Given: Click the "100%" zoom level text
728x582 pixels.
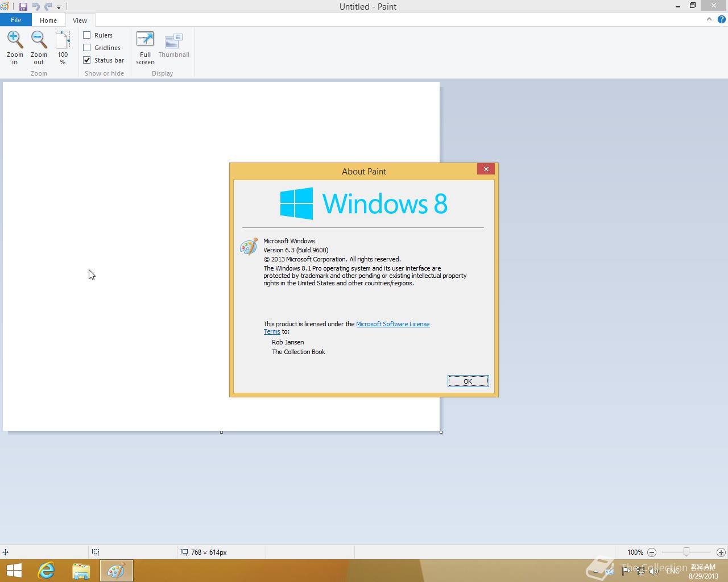Looking at the screenshot, I should 635,552.
